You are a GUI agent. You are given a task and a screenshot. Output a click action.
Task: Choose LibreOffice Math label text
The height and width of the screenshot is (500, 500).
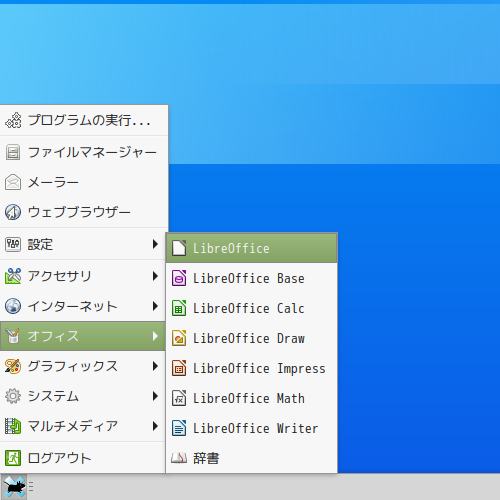tap(249, 399)
